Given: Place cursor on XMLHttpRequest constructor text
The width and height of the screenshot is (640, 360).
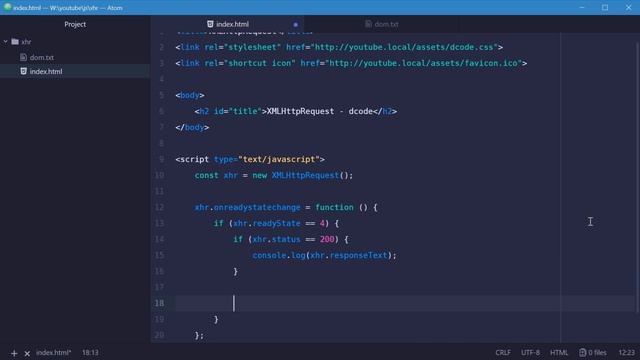Looking at the screenshot, I should click(305, 176).
